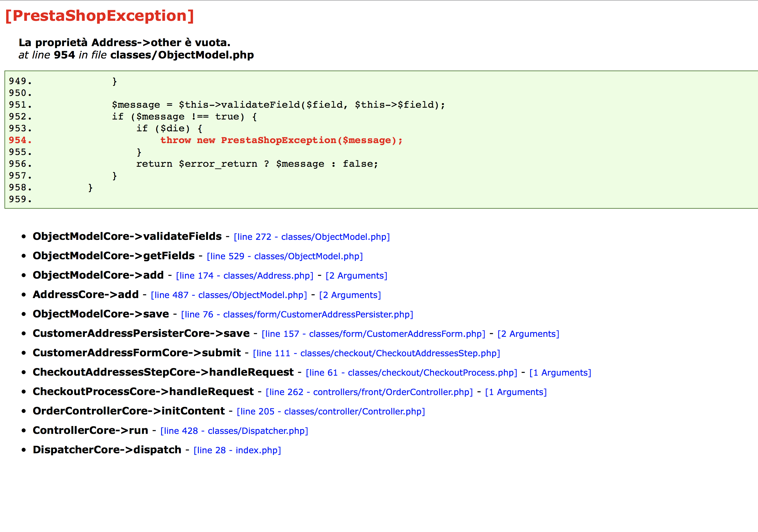Open line 487 classes/ObjectModel.php link
This screenshot has width=758, height=532.
tap(229, 295)
